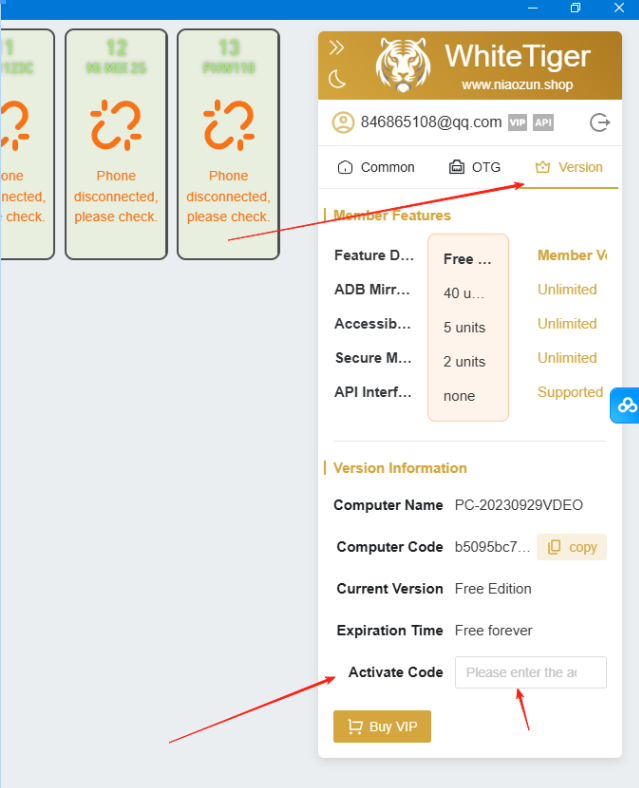Open the floating cloud service button
This screenshot has height=788, width=639.
point(625,405)
